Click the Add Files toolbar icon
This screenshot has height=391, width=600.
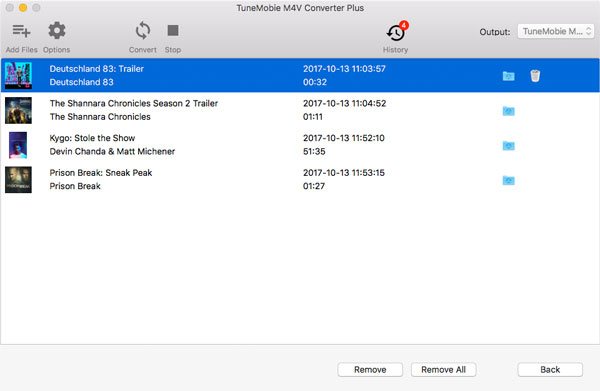point(21,31)
